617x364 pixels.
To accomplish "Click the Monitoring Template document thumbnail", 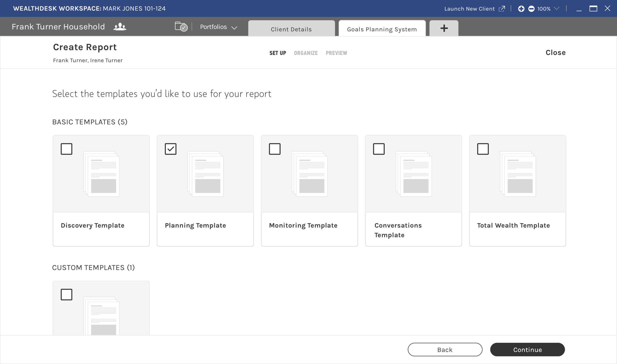I will [x=309, y=174].
